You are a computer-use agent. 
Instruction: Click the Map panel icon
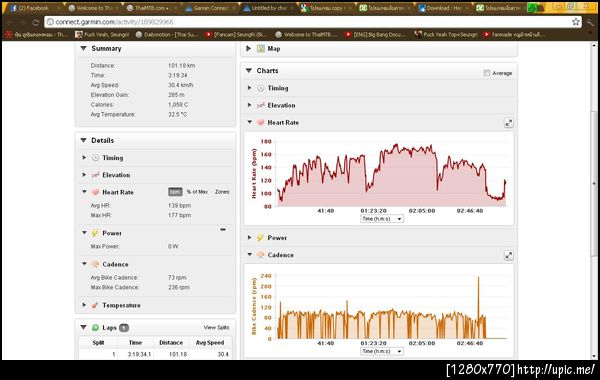point(261,49)
